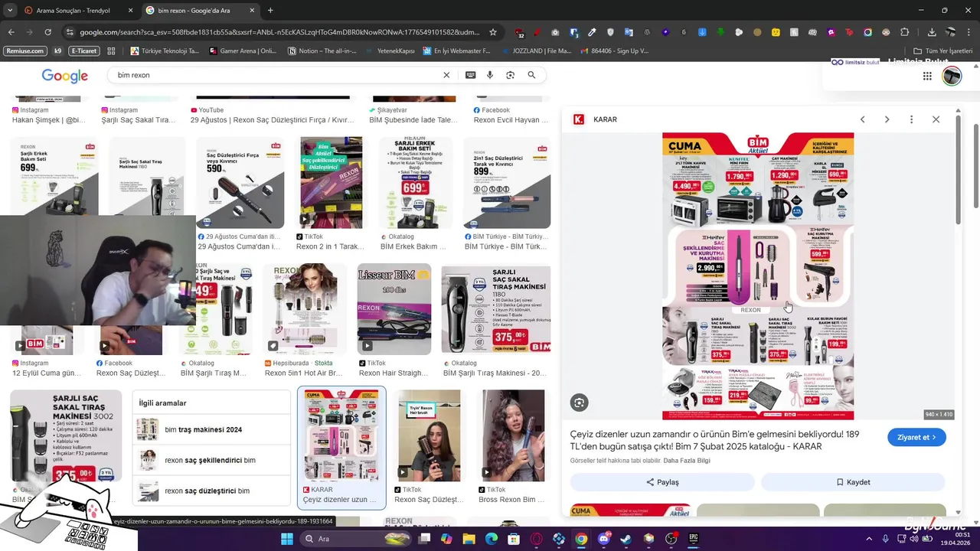Select related search traş makinesi 2024
Viewport: 980px width, 551px height.
211,430
